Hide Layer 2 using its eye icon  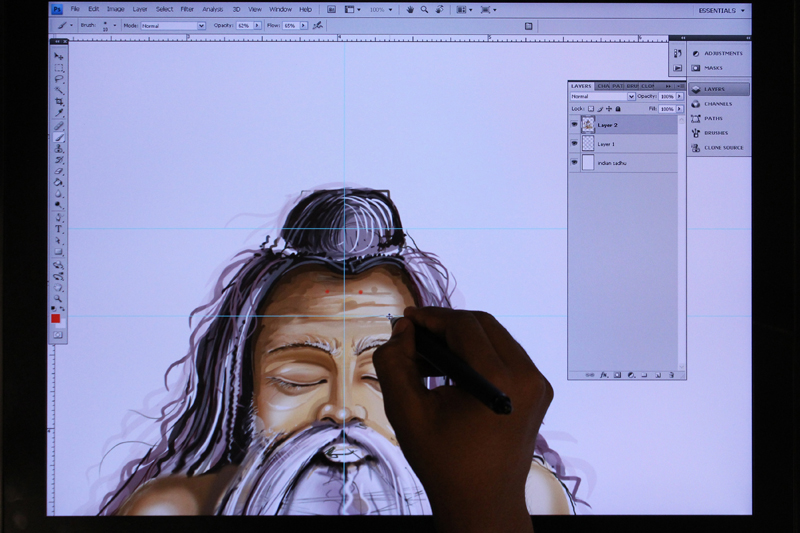point(574,125)
